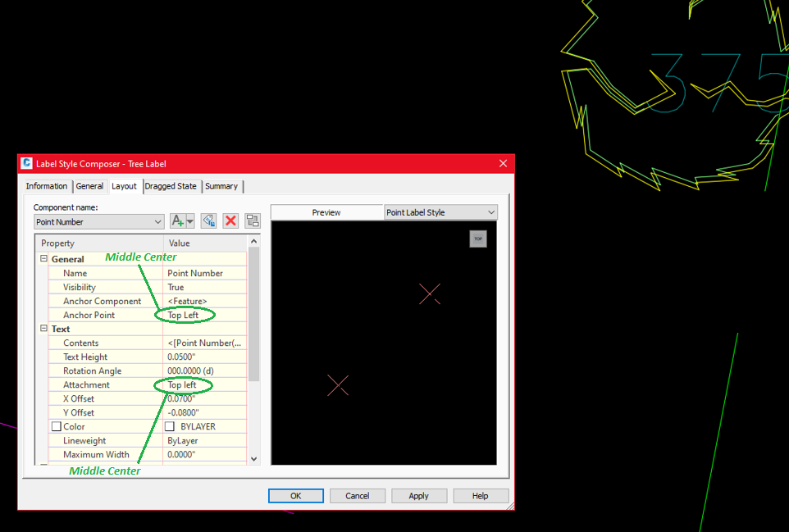Viewport: 789px width, 532px height.
Task: Click the red X component cross in preview
Action: point(429,293)
